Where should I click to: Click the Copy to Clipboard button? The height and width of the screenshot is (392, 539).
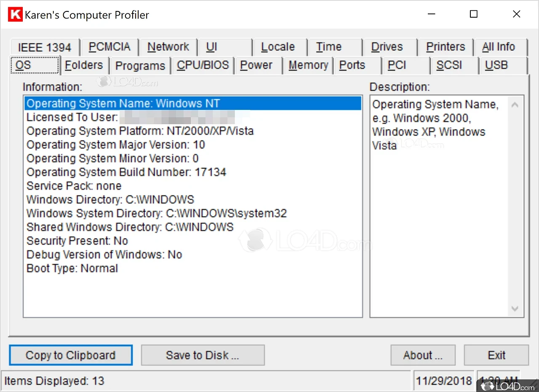coord(71,355)
